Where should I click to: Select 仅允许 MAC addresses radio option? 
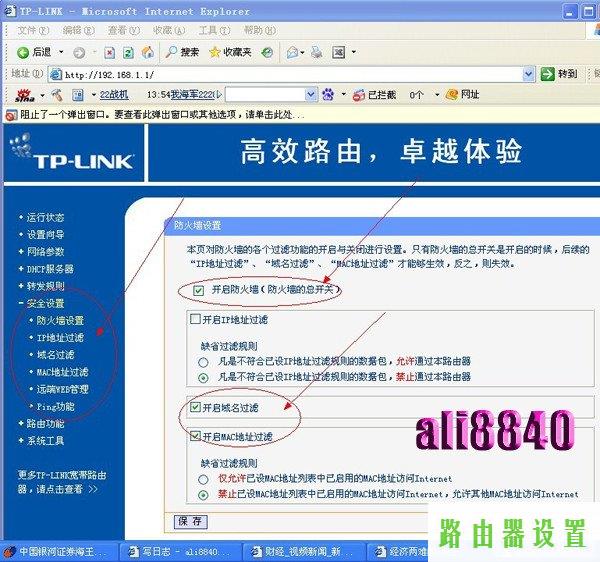coord(203,479)
